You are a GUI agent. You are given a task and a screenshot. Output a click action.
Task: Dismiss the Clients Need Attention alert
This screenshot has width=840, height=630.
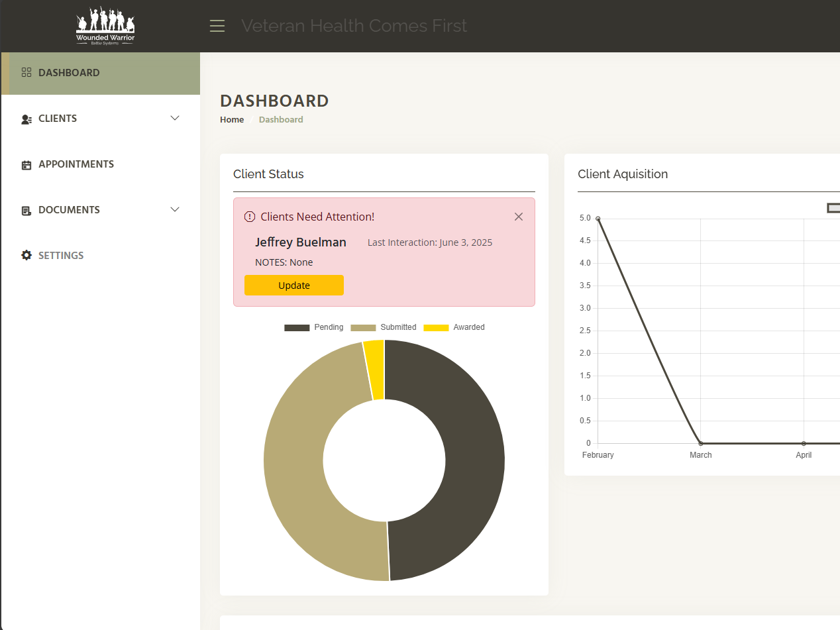click(519, 217)
